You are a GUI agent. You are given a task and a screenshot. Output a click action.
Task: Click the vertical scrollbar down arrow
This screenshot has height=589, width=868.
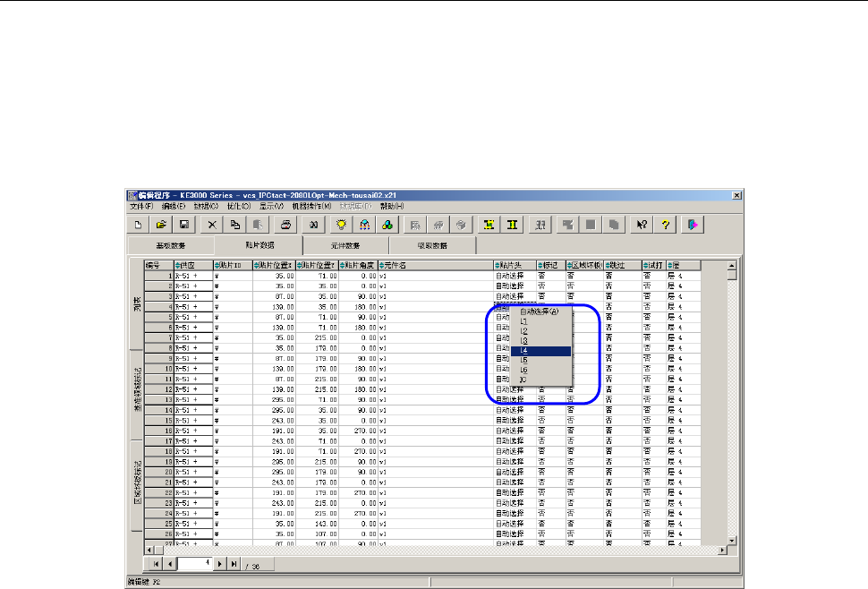[731, 540]
